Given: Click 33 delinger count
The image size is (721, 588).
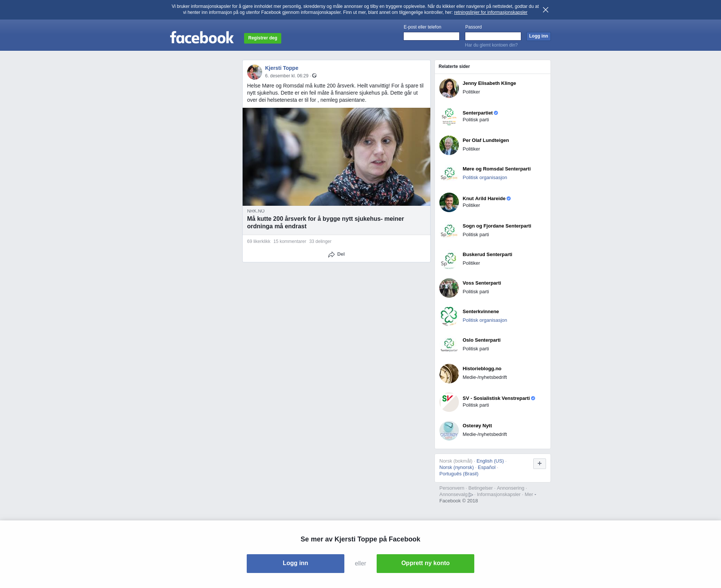Looking at the screenshot, I should click(320, 241).
